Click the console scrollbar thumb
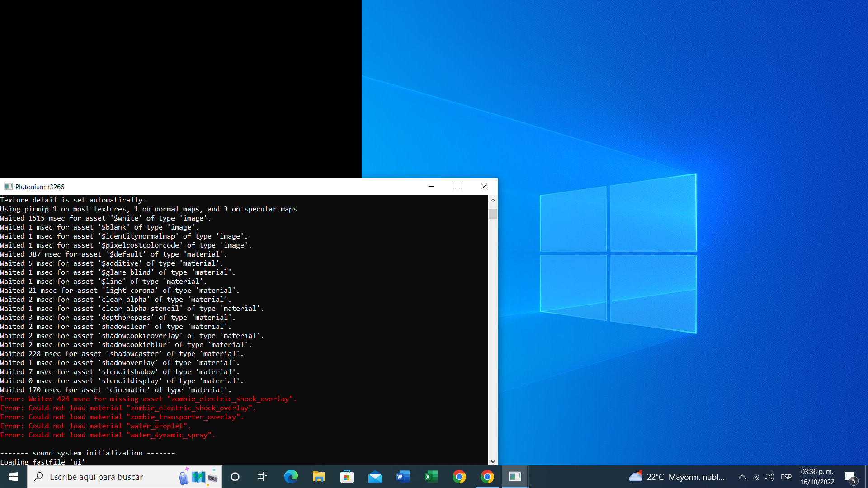The width and height of the screenshot is (868, 488). click(x=493, y=214)
